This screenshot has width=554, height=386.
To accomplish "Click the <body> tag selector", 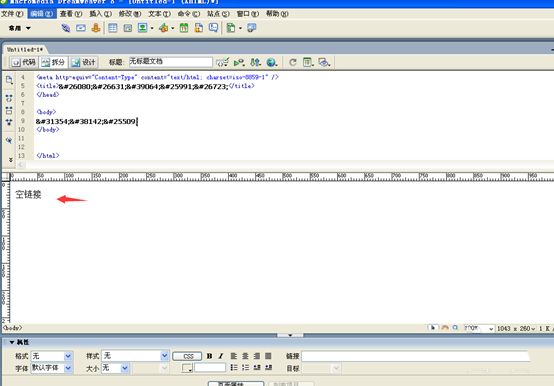I will tap(13, 328).
